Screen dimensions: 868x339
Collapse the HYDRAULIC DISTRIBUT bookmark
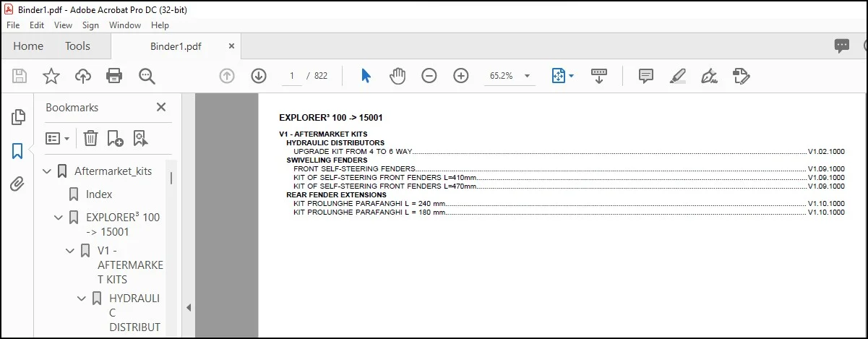(82, 298)
